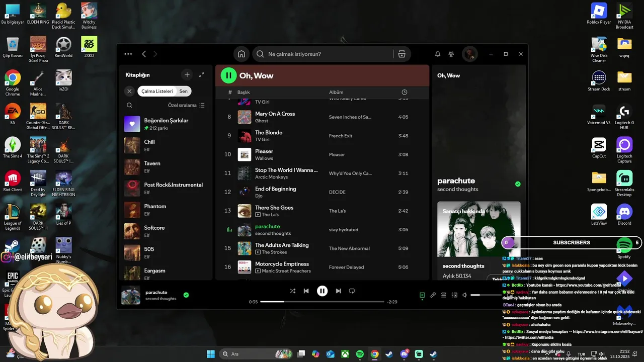Open the Arctic Monkeys artist link
The width and height of the screenshot is (644, 362).
[x=271, y=177]
